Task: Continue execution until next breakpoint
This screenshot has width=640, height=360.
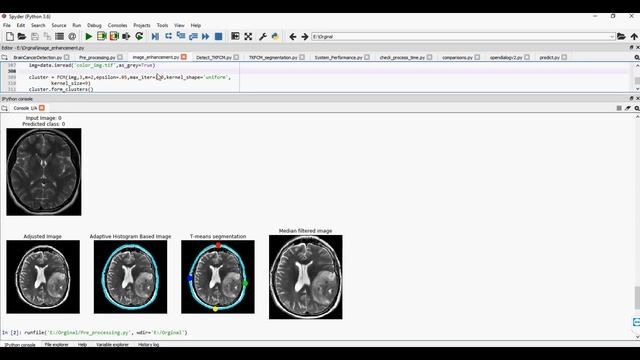Action: 206,36
